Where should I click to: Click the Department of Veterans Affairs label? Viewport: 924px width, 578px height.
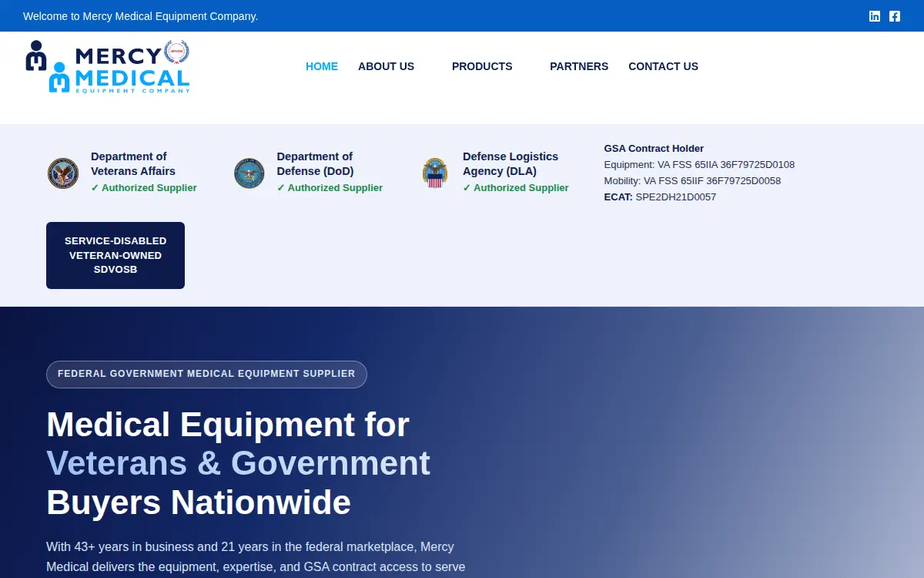click(133, 163)
